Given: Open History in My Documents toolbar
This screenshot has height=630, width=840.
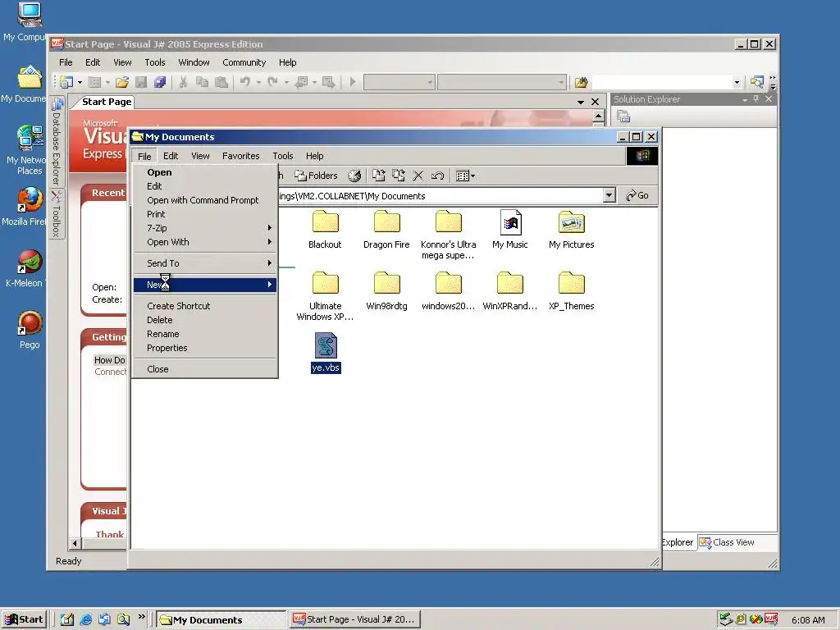Looking at the screenshot, I should [354, 176].
